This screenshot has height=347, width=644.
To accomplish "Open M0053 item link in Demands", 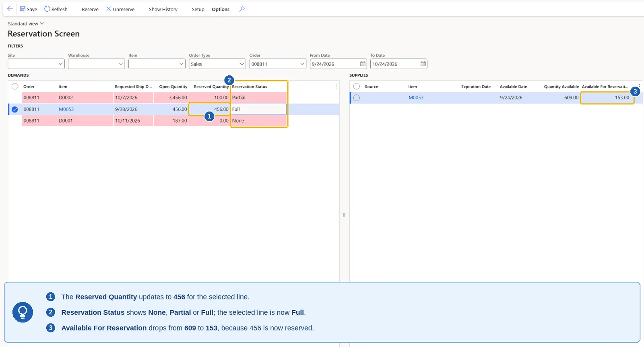I will coord(66,109).
